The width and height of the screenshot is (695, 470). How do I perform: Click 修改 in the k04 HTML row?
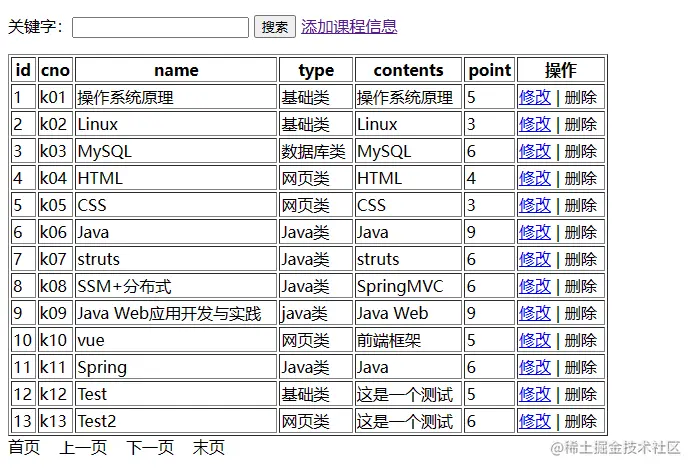pos(535,178)
